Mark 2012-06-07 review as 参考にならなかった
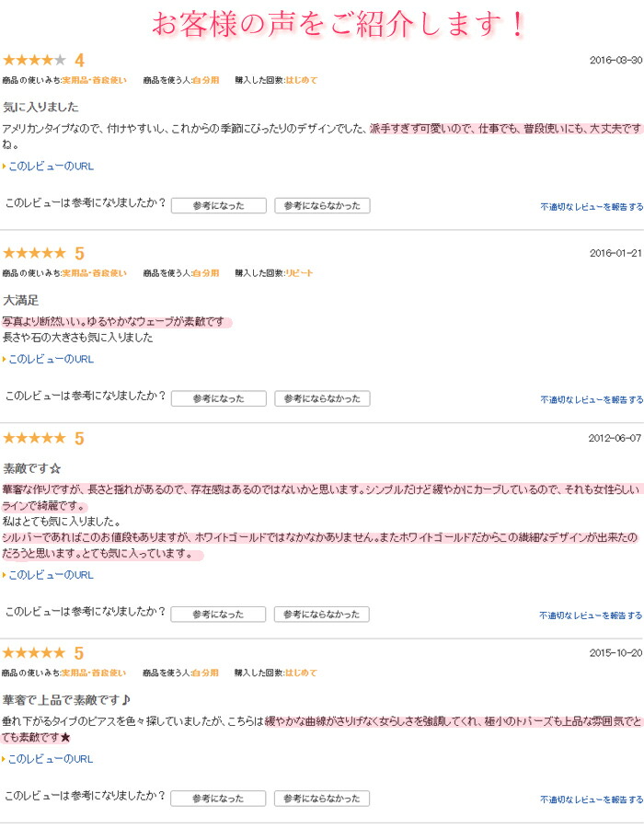Viewport: 644px width, 828px height. click(321, 615)
